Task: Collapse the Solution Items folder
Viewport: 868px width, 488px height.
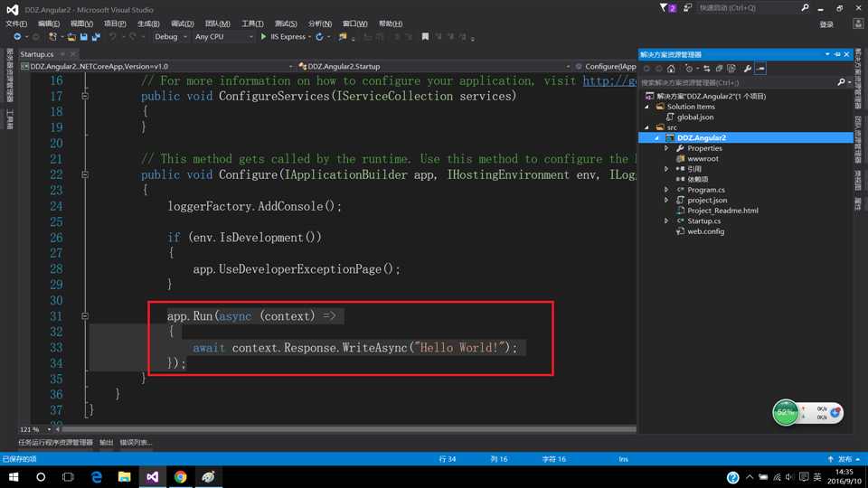Action: [647, 107]
